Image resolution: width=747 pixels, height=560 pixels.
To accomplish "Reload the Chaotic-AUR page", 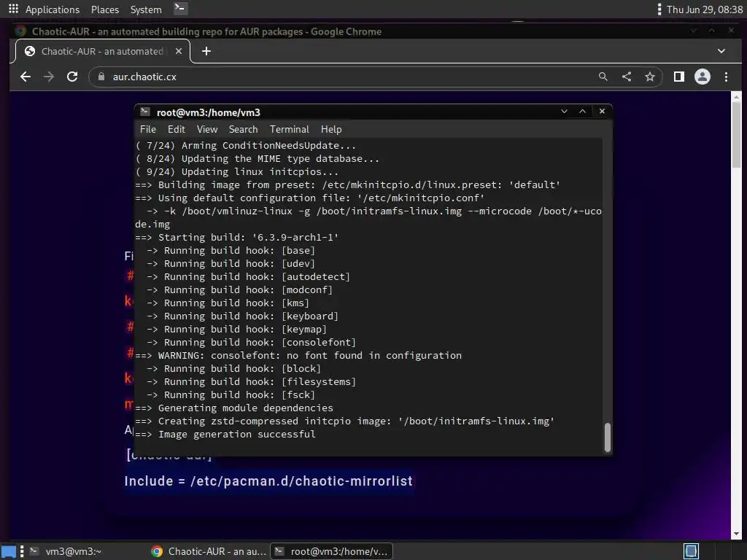I will pos(72,77).
